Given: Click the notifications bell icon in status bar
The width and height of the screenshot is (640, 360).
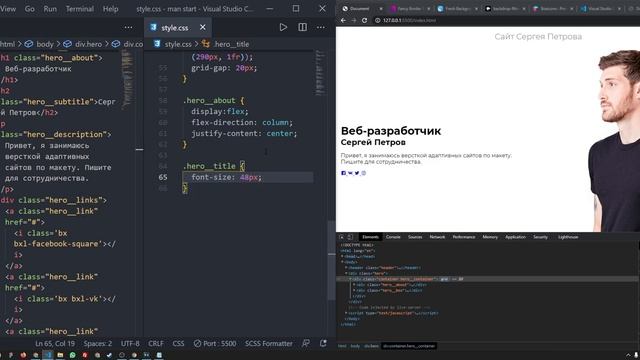Looking at the screenshot, I should pyautogui.click(x=323, y=344).
